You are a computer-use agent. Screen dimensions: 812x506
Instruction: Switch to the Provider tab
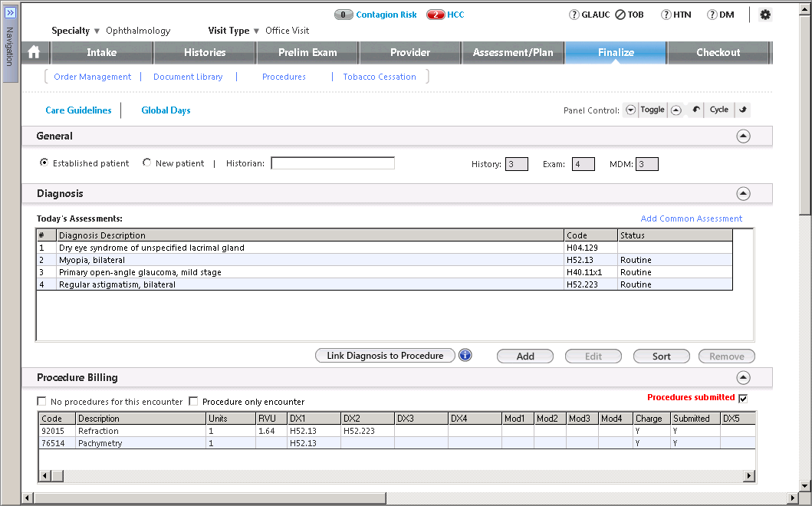point(410,52)
